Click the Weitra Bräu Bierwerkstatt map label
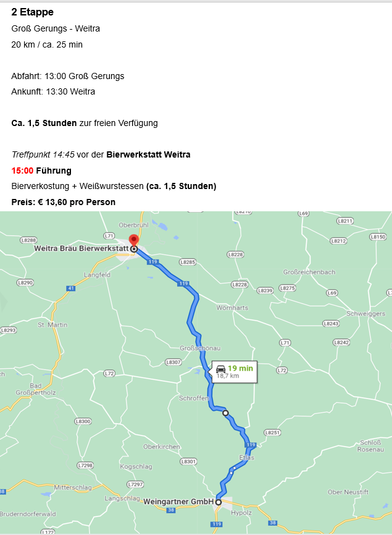This screenshot has width=392, height=535. point(81,248)
